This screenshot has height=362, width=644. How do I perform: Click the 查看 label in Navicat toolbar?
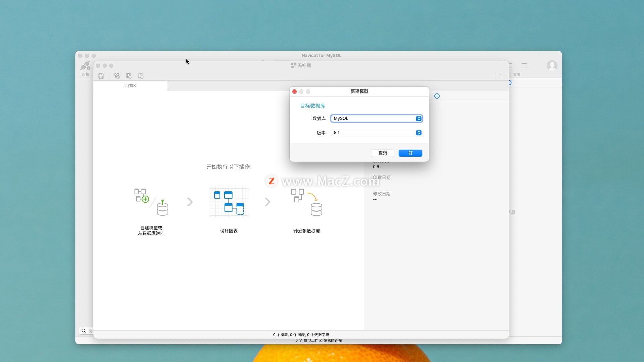[517, 74]
